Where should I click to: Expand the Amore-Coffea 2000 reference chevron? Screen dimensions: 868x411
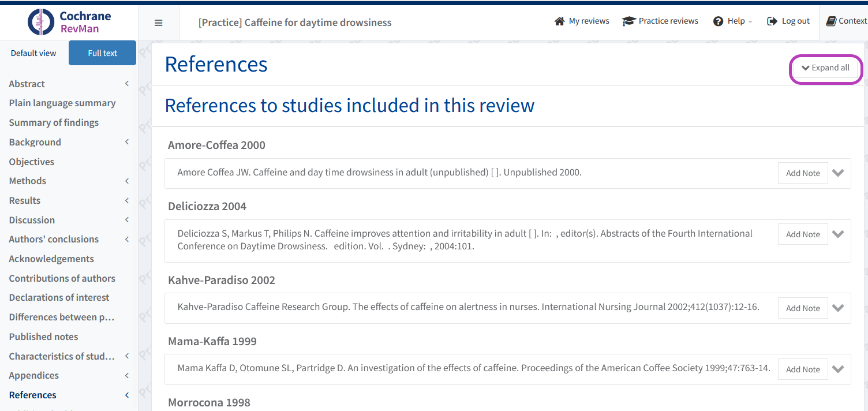click(838, 173)
